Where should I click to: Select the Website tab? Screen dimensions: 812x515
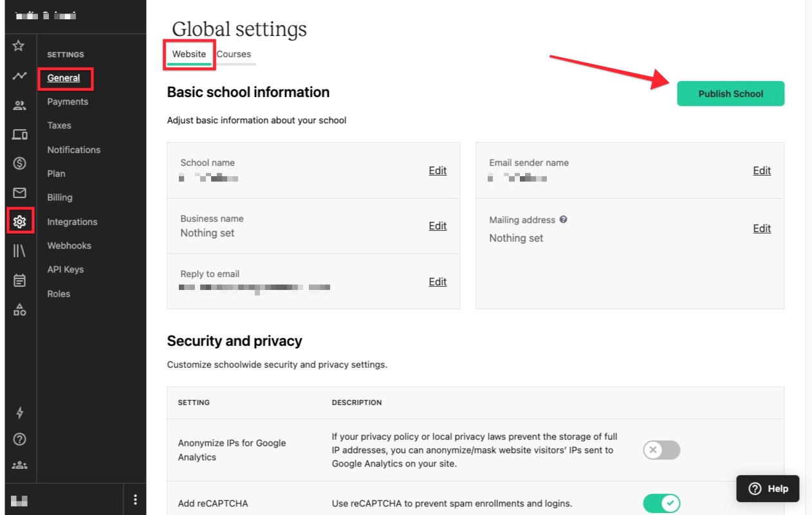tap(189, 54)
